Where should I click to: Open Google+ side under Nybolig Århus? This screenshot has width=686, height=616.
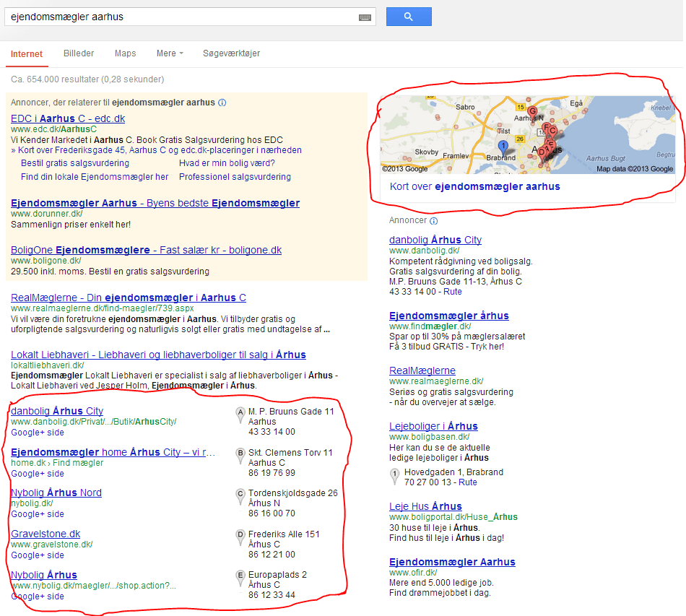tap(38, 597)
